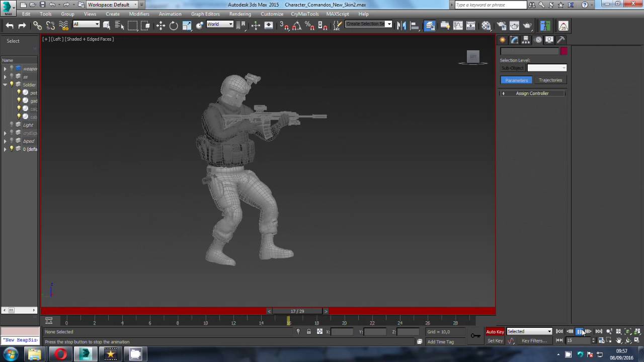This screenshot has width=644, height=362.
Task: Open the Graph Editors menu
Action: 205,14
